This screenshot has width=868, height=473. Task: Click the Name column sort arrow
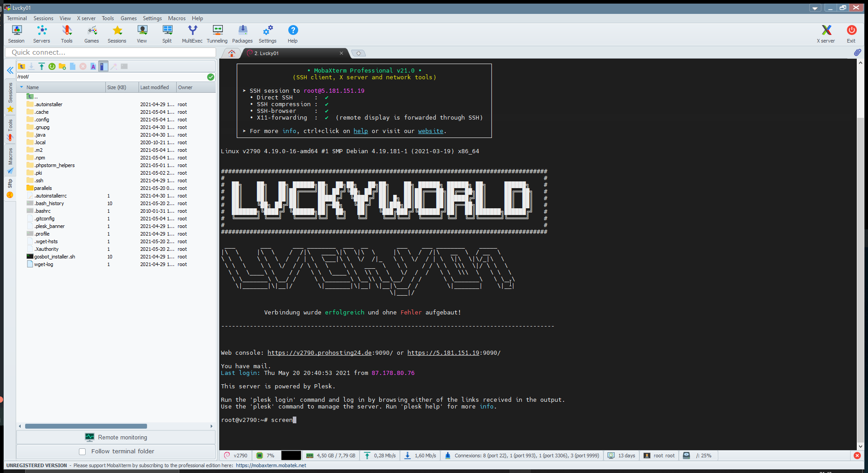pos(22,87)
